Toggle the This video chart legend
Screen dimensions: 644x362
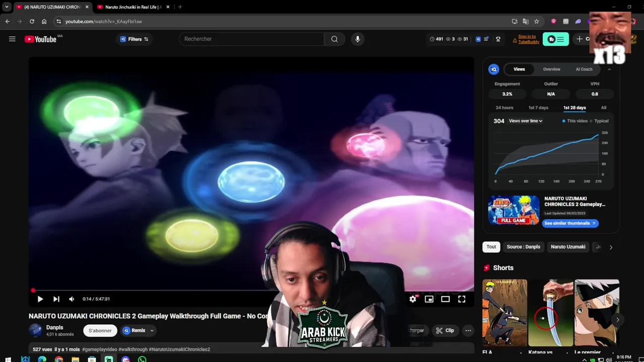point(575,121)
